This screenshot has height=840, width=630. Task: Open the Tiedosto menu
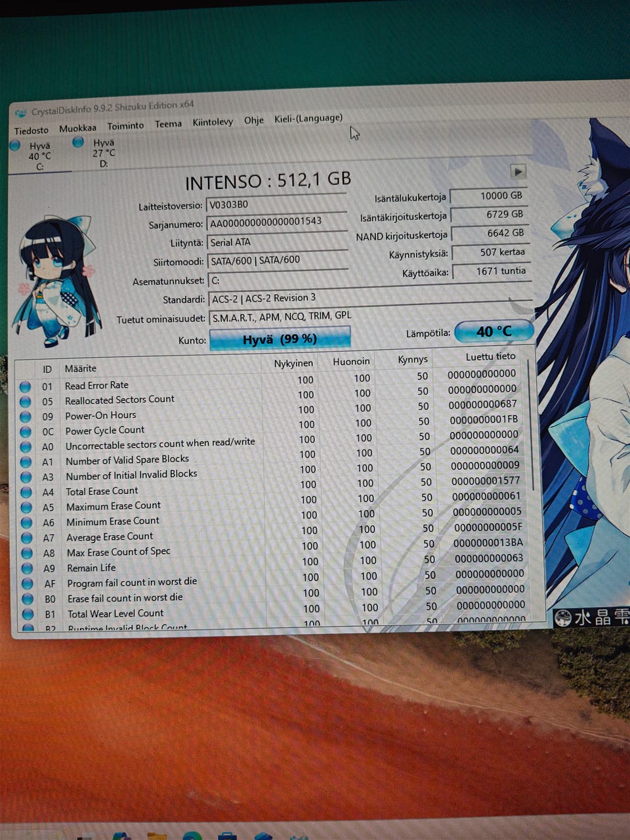31,130
